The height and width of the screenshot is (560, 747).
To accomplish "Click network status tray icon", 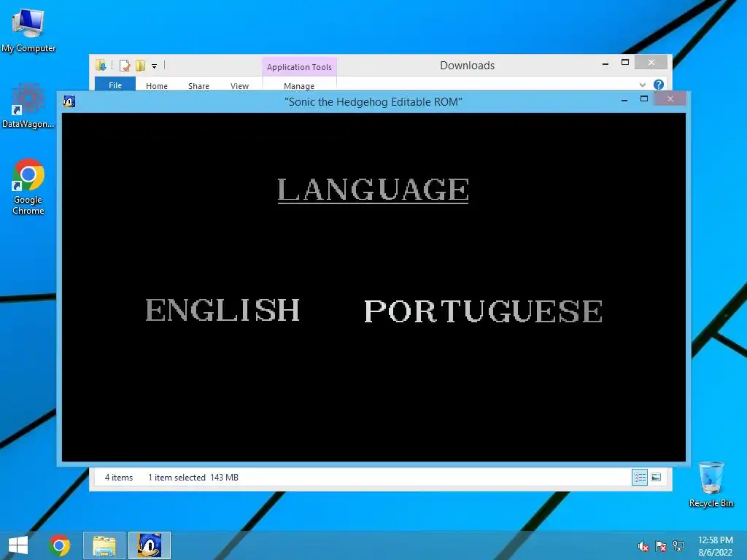I will tap(678, 546).
